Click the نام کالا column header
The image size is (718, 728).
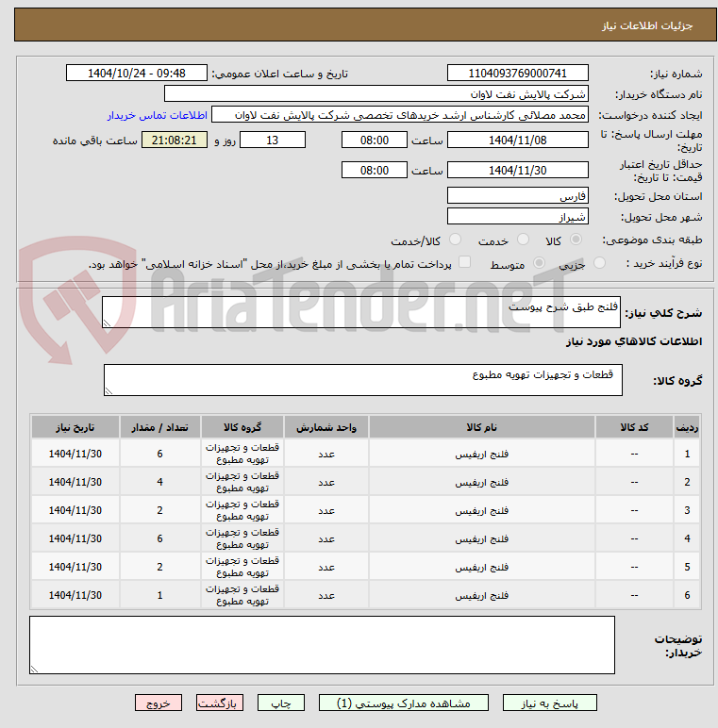click(x=481, y=427)
